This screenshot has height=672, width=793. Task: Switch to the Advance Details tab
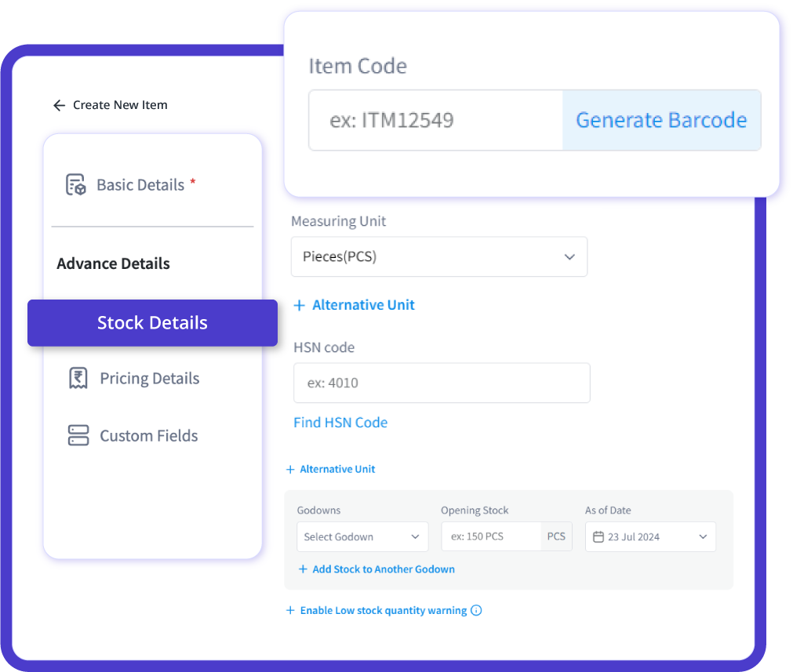point(113,263)
